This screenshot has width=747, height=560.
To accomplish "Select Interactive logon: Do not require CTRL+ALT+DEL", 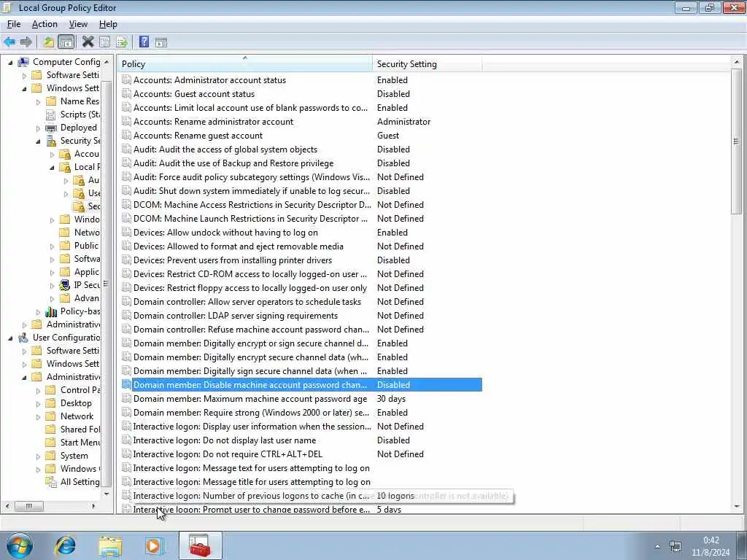I will click(228, 454).
